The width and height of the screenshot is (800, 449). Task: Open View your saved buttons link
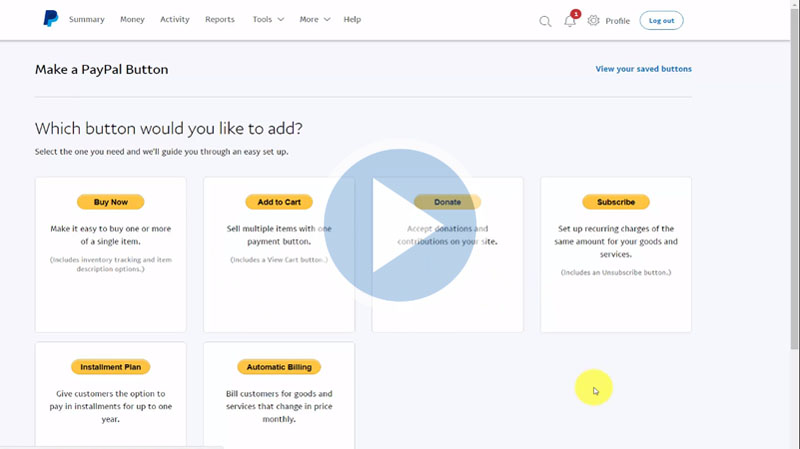click(x=643, y=69)
